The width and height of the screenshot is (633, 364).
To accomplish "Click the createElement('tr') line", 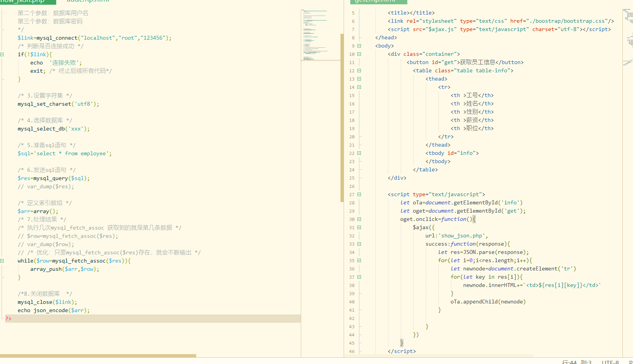I will click(513, 269).
